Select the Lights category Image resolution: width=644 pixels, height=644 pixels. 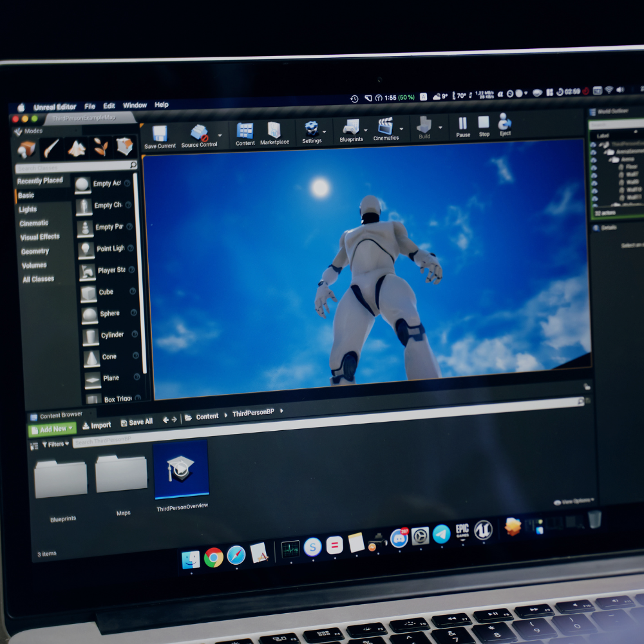tap(28, 209)
